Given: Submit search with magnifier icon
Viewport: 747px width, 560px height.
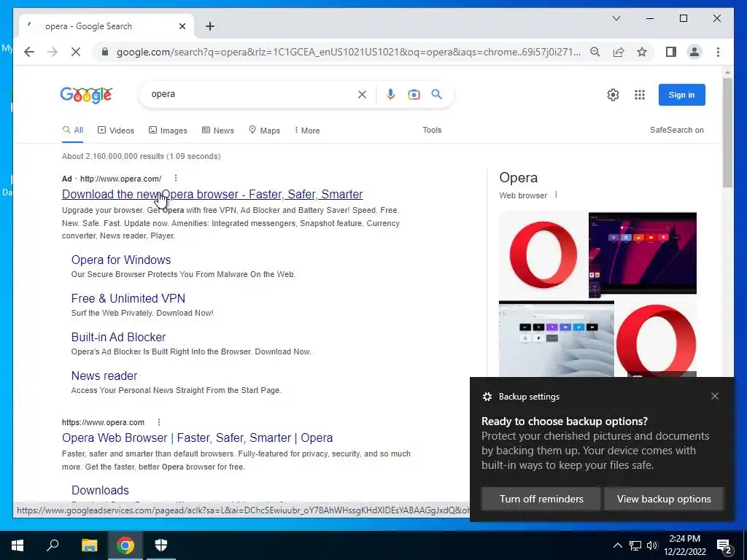Looking at the screenshot, I should pos(436,94).
